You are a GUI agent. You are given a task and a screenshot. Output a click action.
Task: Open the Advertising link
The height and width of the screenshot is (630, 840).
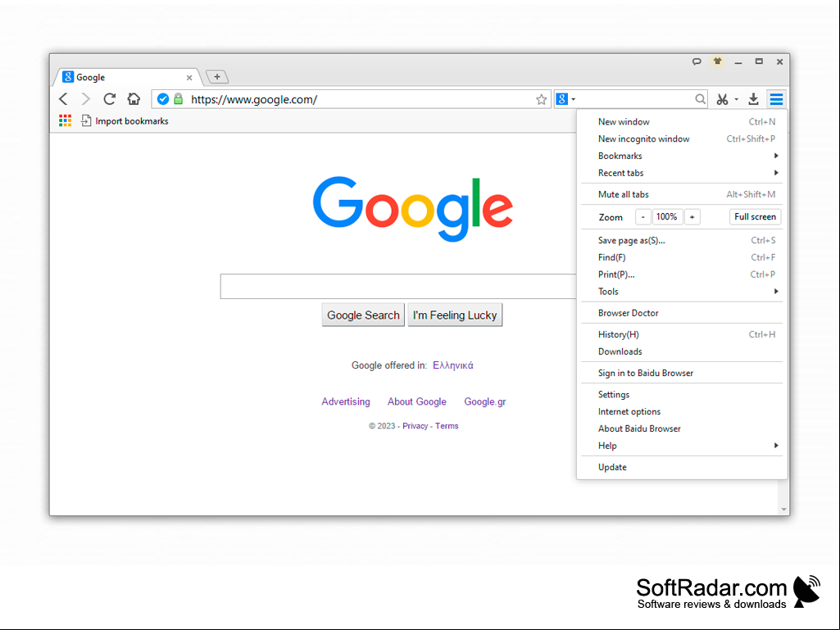click(346, 401)
